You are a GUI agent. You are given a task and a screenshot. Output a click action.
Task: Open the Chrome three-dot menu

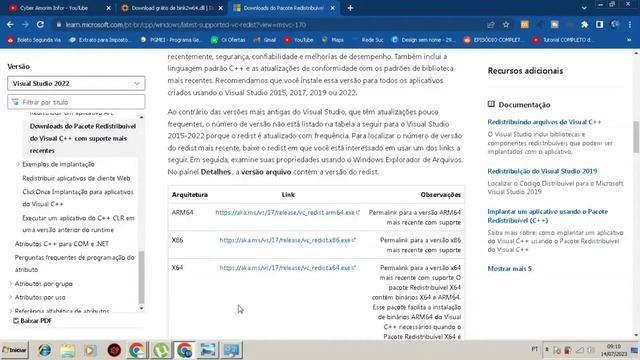pyautogui.click(x=630, y=24)
